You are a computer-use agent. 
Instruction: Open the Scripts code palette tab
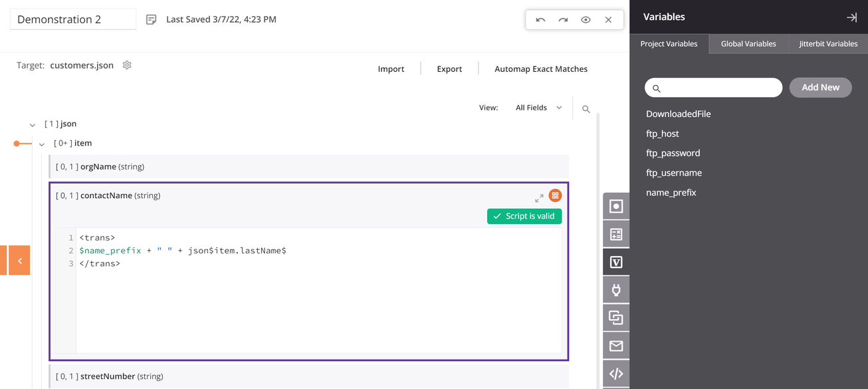tap(616, 374)
